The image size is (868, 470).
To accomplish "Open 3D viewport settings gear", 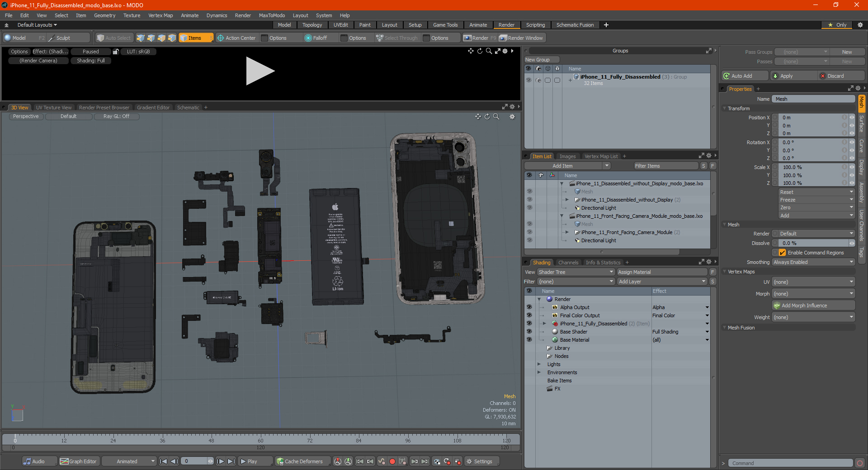I will tap(512, 117).
